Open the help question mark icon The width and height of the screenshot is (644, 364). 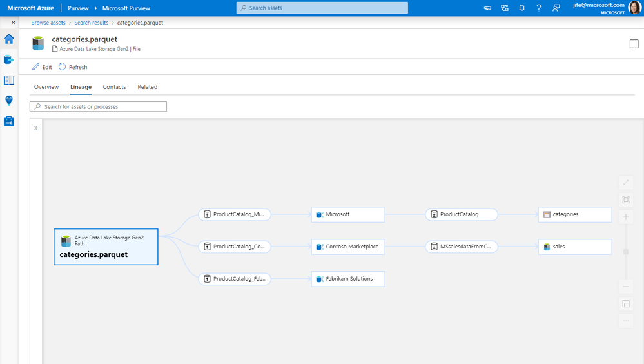[x=538, y=8]
